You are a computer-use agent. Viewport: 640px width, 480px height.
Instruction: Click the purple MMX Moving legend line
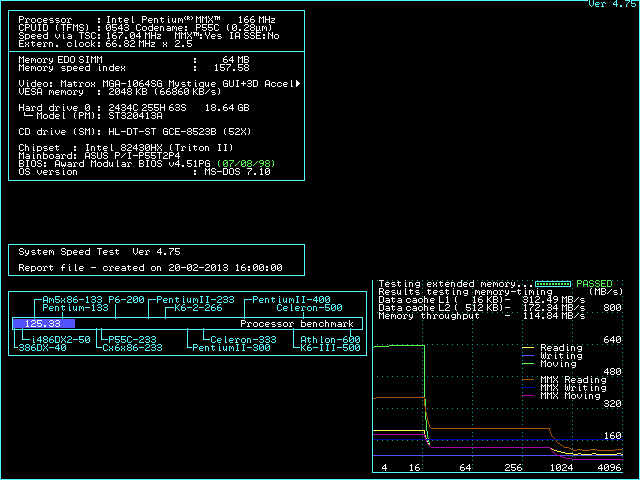coord(530,396)
